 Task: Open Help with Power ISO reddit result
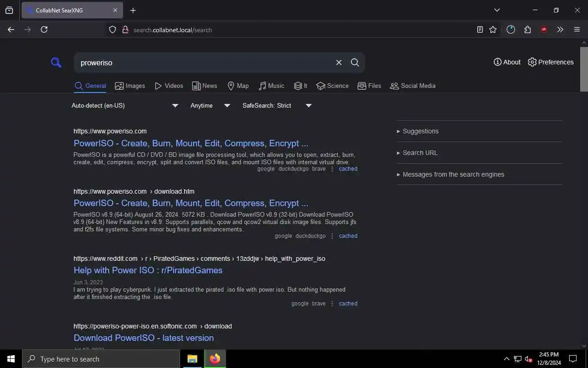tap(148, 270)
